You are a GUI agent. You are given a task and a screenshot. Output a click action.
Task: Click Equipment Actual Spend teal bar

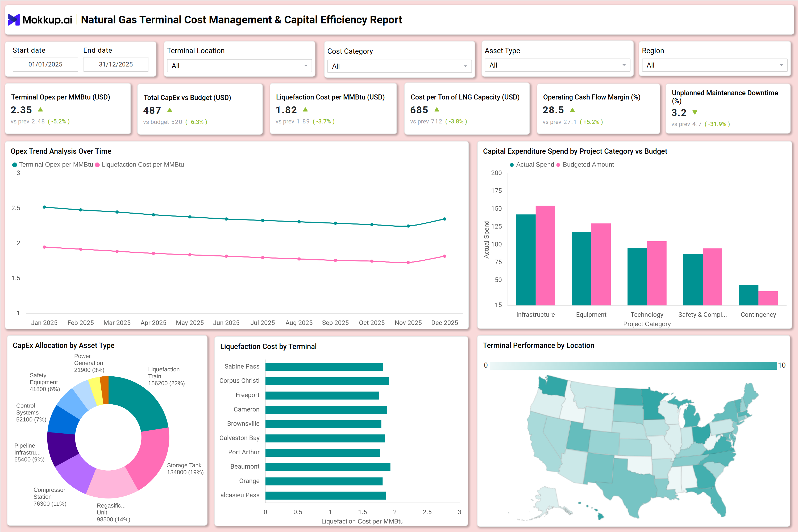[581, 268]
